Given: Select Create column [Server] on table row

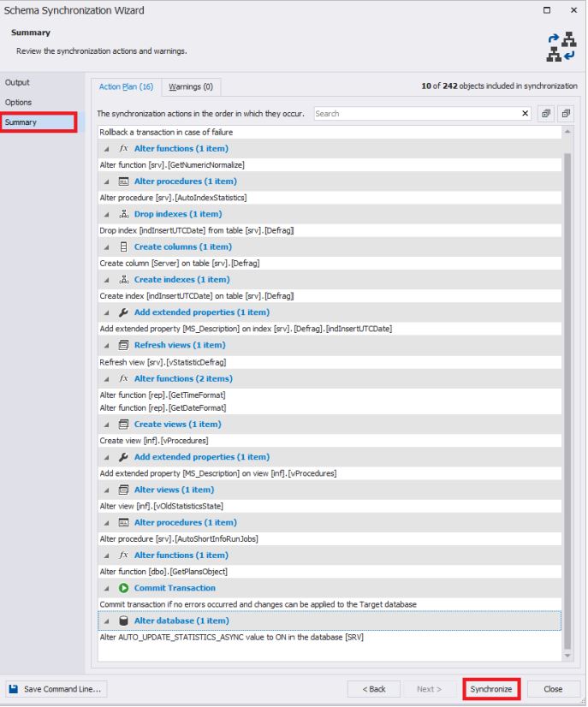Looking at the screenshot, I should (x=330, y=264).
